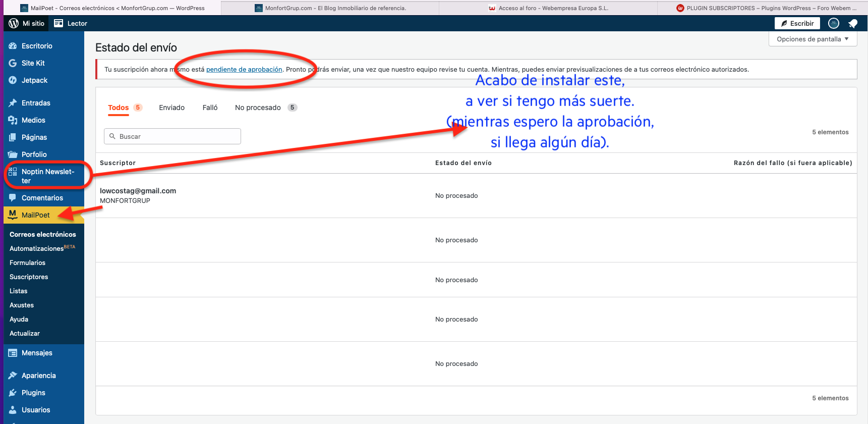The image size is (868, 424).
Task: Click the Plugins plug icon
Action: (x=13, y=393)
